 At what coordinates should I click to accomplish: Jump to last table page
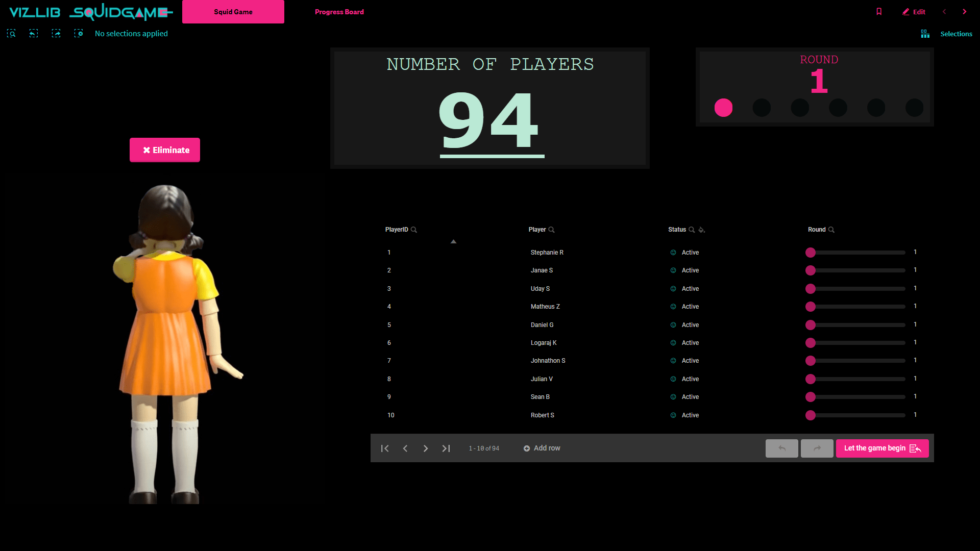pyautogui.click(x=446, y=448)
